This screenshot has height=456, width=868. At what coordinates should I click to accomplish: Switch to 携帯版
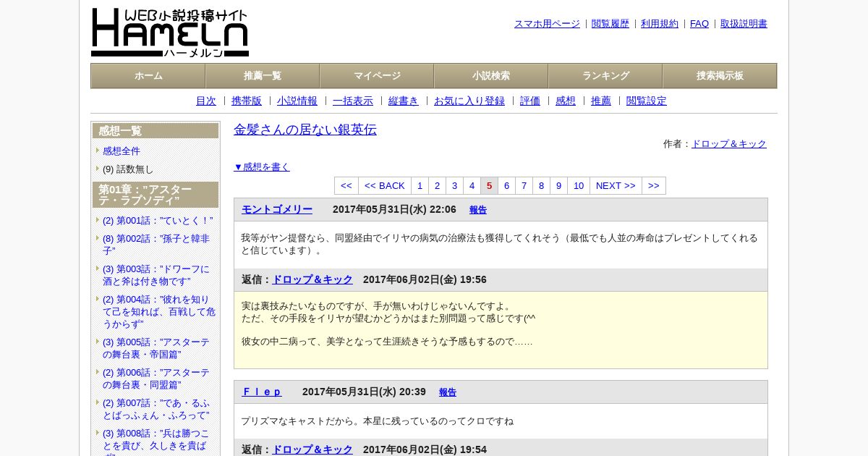pyautogui.click(x=247, y=101)
